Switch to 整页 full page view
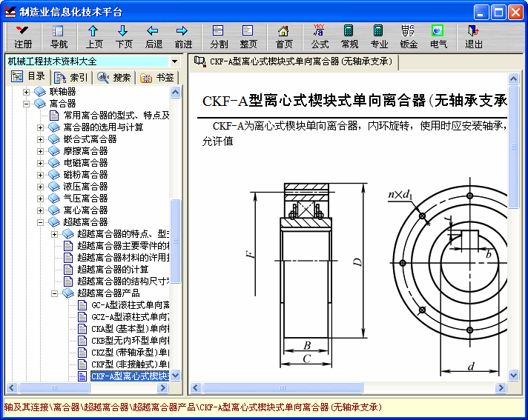The height and width of the screenshot is (420, 528). [248, 36]
